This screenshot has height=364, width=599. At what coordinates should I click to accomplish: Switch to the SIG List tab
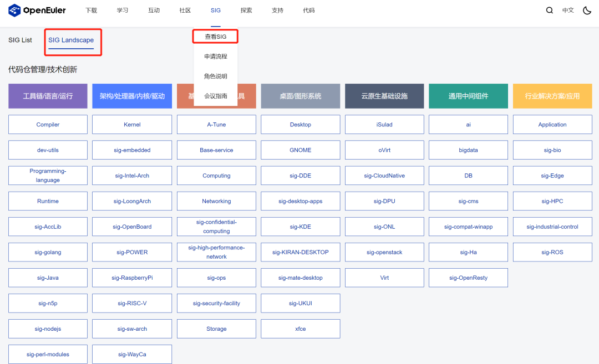20,39
